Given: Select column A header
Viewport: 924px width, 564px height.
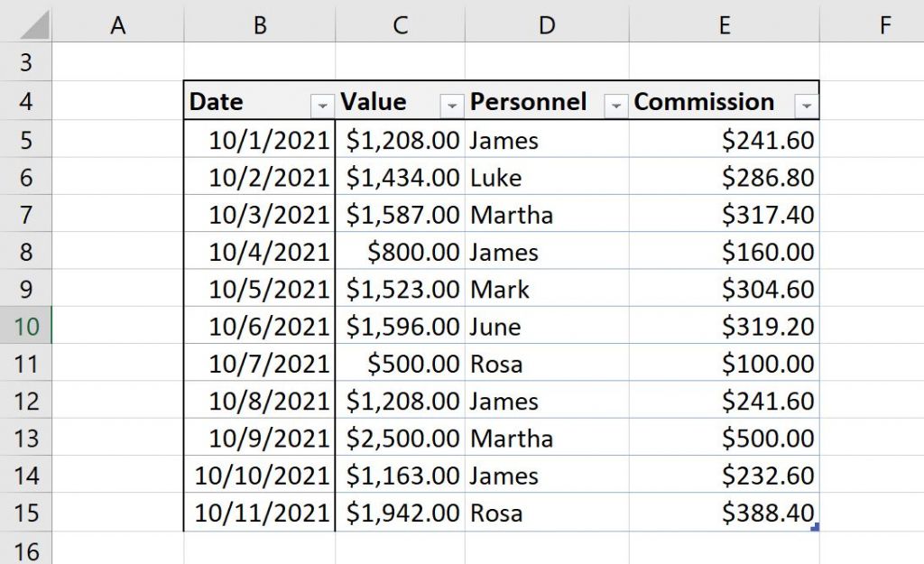Looking at the screenshot, I should coord(118,24).
